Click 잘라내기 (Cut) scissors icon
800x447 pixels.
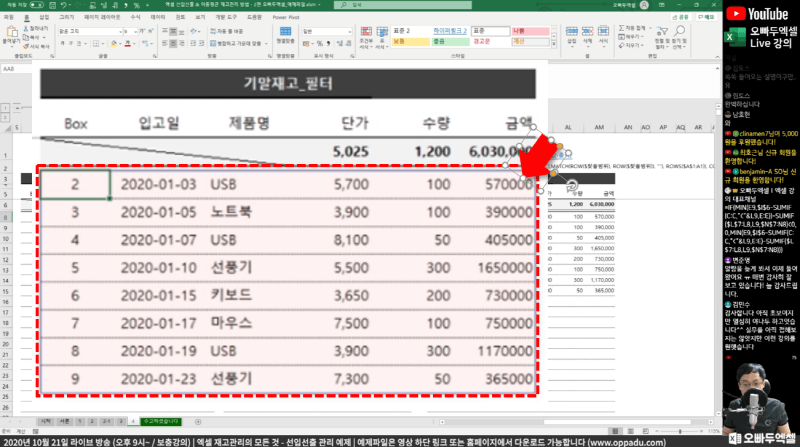[26, 29]
